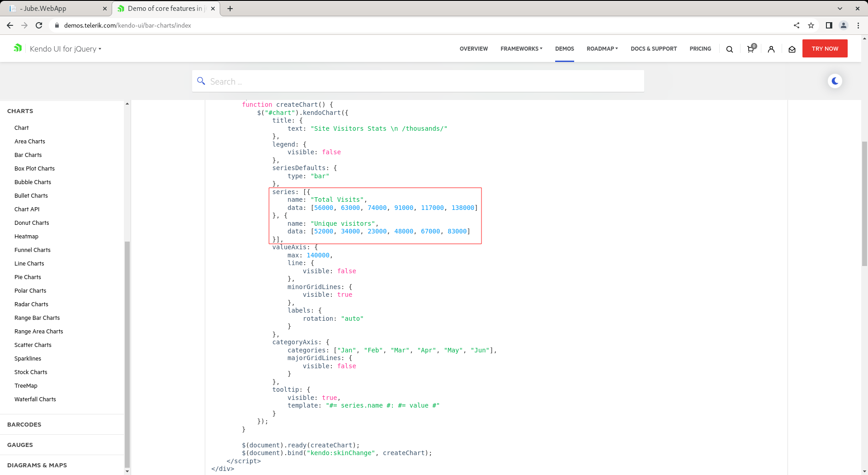Open the Chart API demo link
The image size is (868, 475).
(27, 209)
